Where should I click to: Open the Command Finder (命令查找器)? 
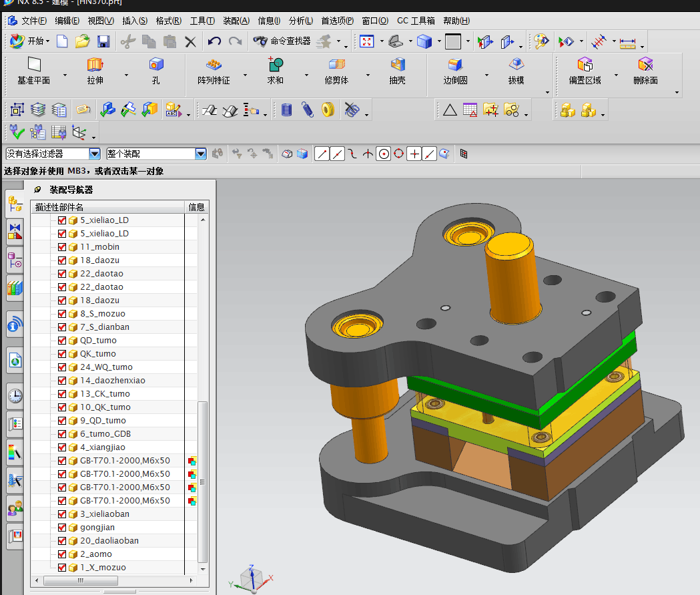[x=282, y=41]
